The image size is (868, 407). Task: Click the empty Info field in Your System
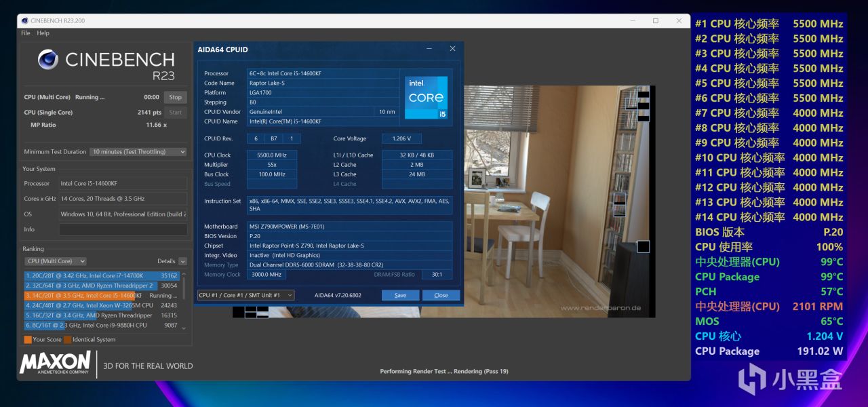tap(123, 229)
